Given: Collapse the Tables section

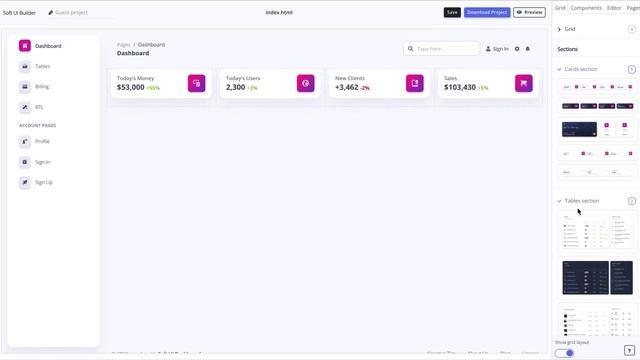Looking at the screenshot, I should pos(559,201).
